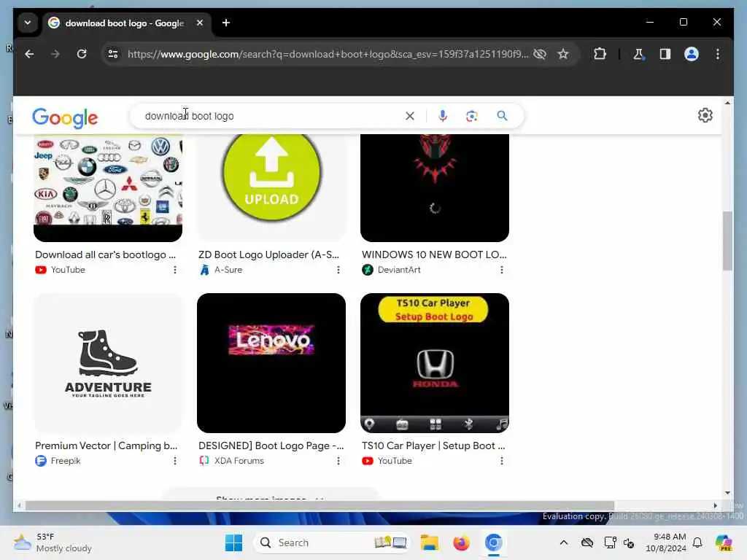
Task: Show hidden system tray icons
Action: 564,542
